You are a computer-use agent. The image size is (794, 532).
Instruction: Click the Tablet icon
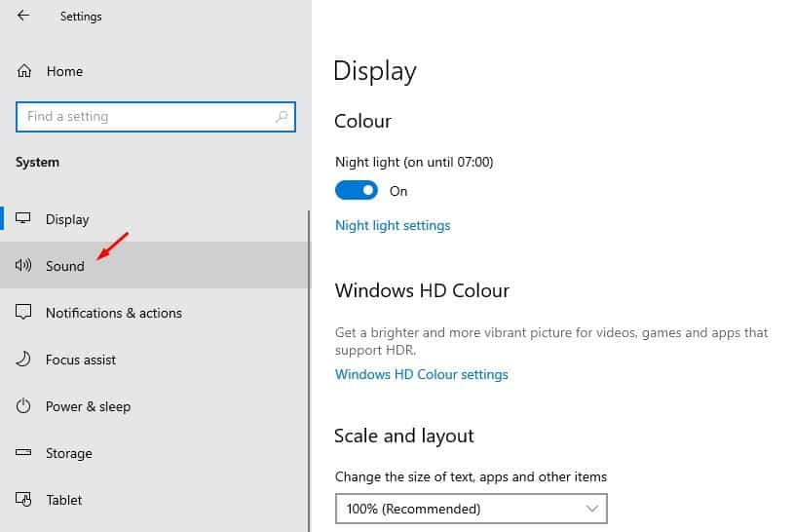click(x=23, y=500)
